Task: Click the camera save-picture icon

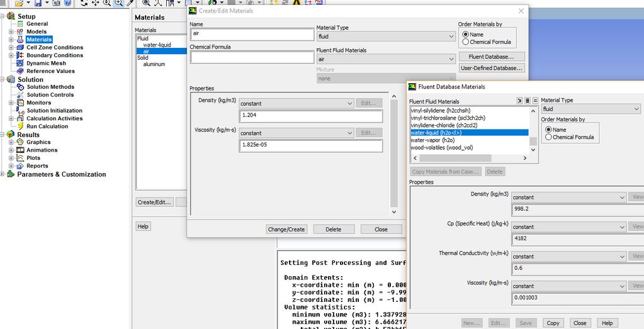Action: coord(57,3)
